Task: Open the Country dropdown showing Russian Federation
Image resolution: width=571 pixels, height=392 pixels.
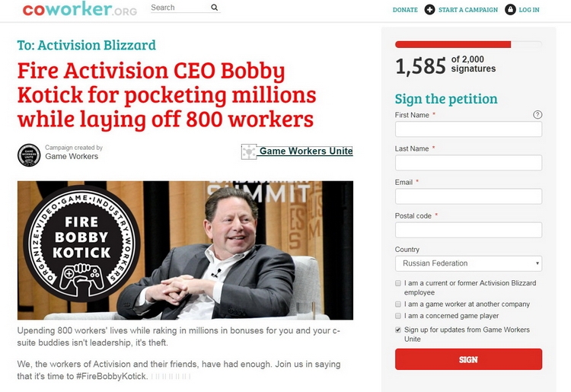Action: coord(468,263)
